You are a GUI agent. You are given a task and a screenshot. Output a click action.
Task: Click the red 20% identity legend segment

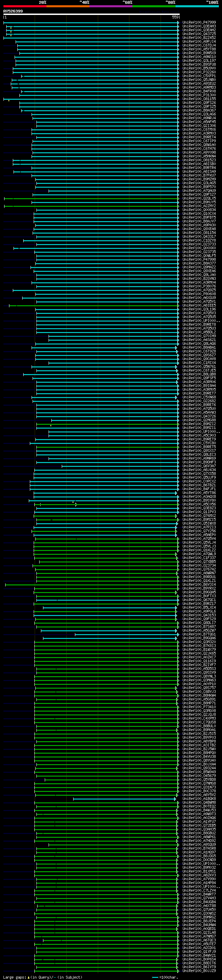point(25,6)
